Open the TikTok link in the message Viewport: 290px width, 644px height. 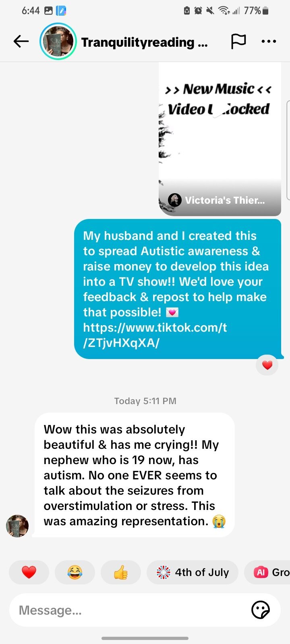click(x=155, y=335)
